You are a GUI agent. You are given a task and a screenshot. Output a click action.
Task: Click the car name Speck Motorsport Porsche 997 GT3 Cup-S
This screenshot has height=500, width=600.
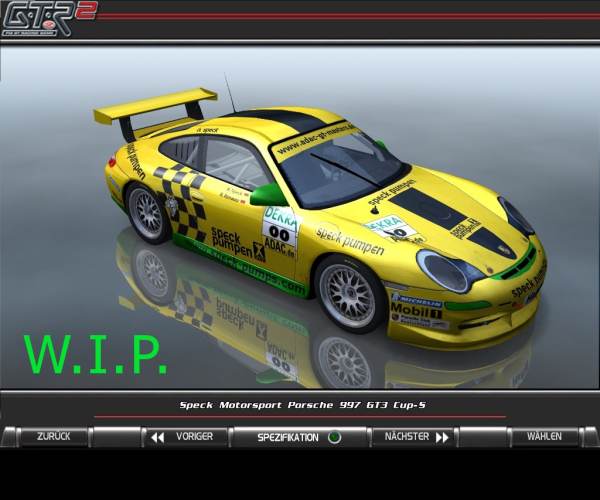(x=303, y=405)
